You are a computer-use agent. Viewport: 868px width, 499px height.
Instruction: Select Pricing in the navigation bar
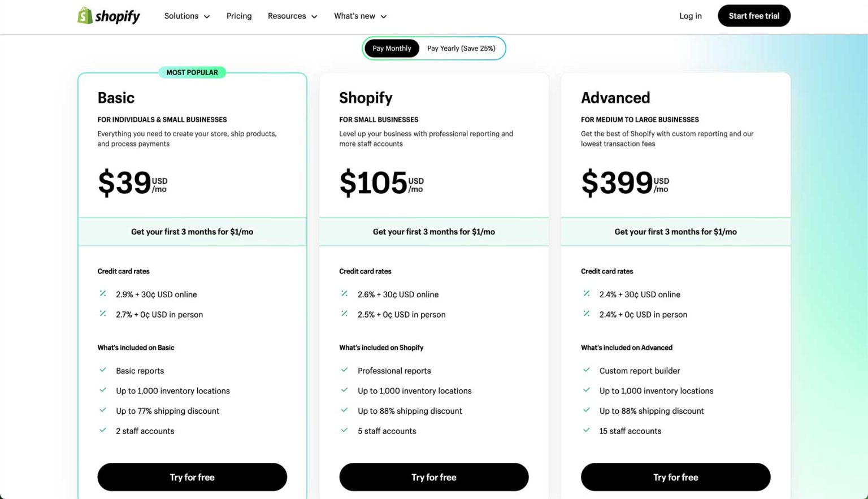click(239, 16)
